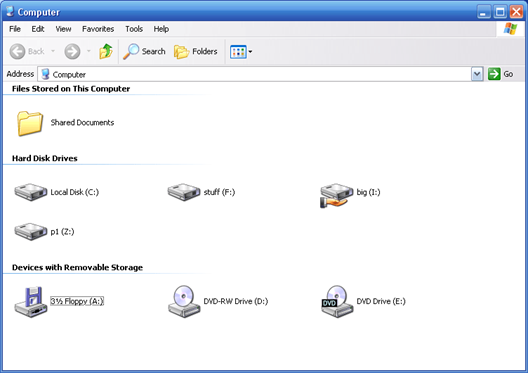Open the View menu
Screen dimensions: 528x373
[x=63, y=29]
